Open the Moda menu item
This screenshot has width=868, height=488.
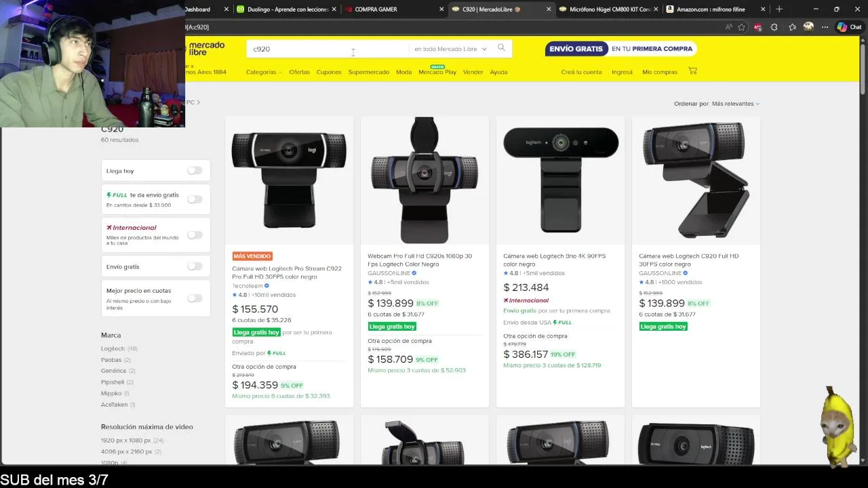403,72
